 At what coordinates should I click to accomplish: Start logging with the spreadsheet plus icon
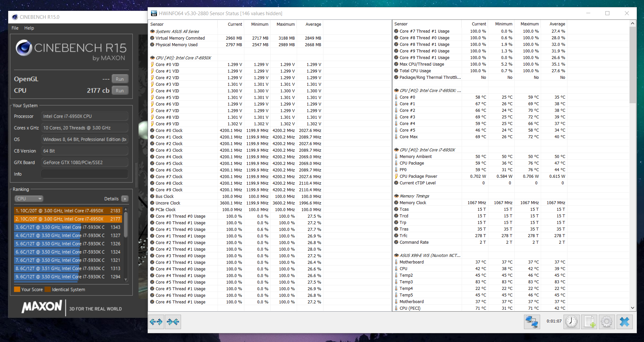[x=589, y=322]
